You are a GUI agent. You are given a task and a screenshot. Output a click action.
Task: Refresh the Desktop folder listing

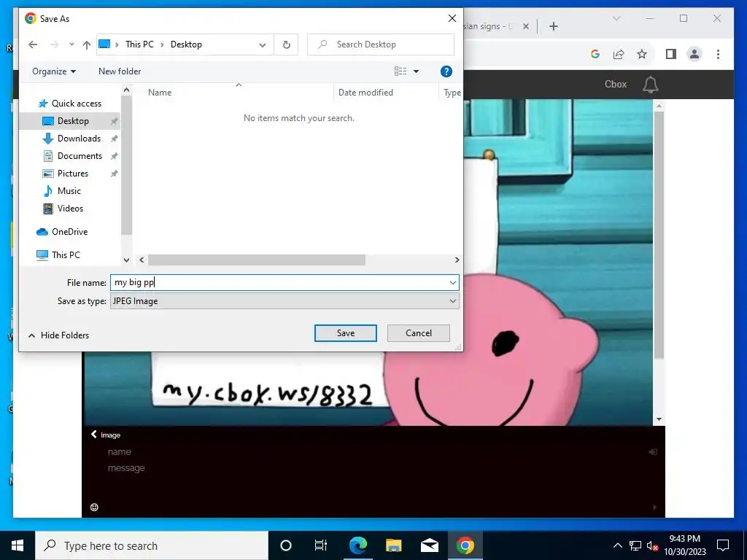(x=286, y=44)
